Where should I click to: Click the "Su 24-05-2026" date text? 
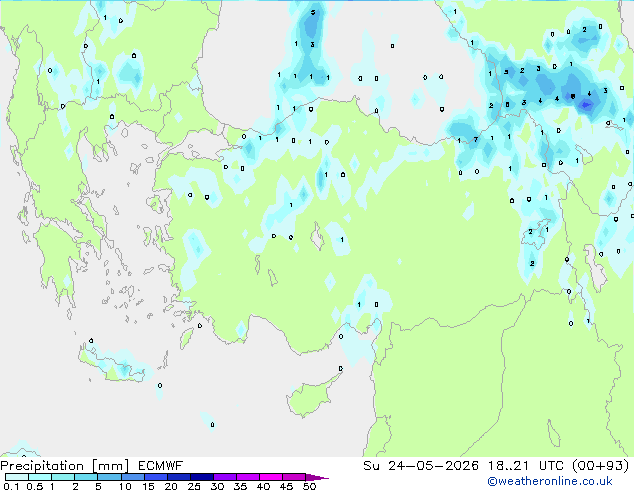(421, 466)
